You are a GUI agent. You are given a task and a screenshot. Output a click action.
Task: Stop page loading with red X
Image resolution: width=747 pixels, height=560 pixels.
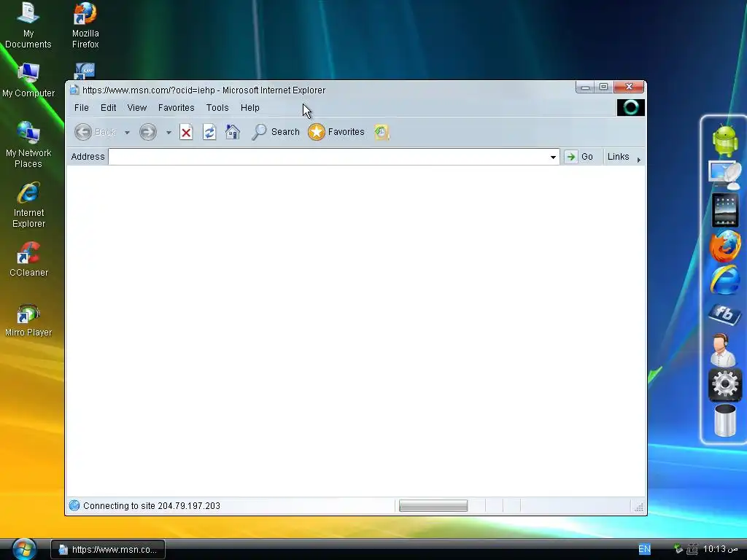(186, 132)
